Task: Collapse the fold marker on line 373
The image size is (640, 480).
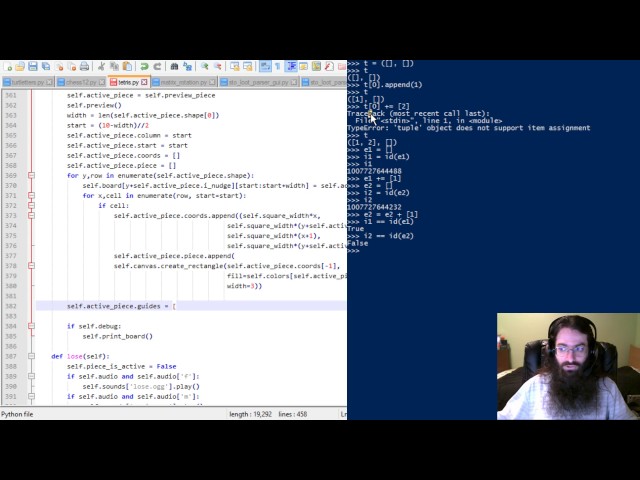Action: point(31,216)
